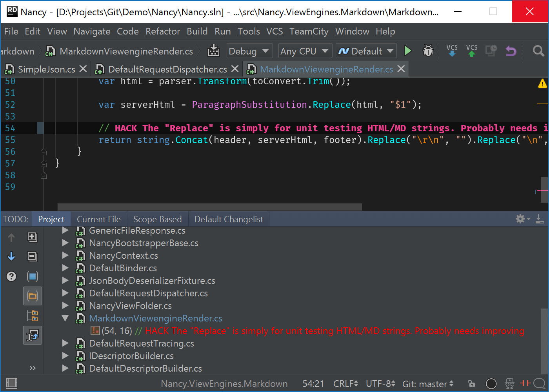Open TODO help question mark icon

coord(11,276)
